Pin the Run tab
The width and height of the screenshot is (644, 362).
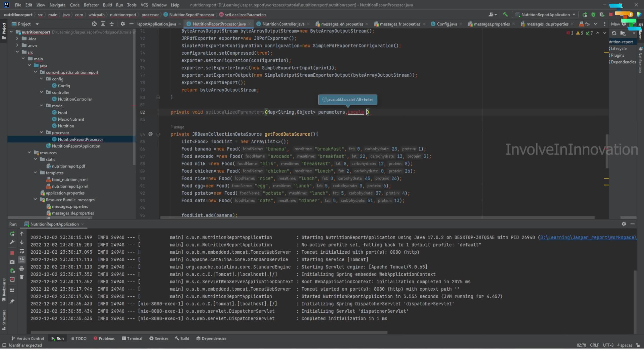pyautogui.click(x=12, y=301)
